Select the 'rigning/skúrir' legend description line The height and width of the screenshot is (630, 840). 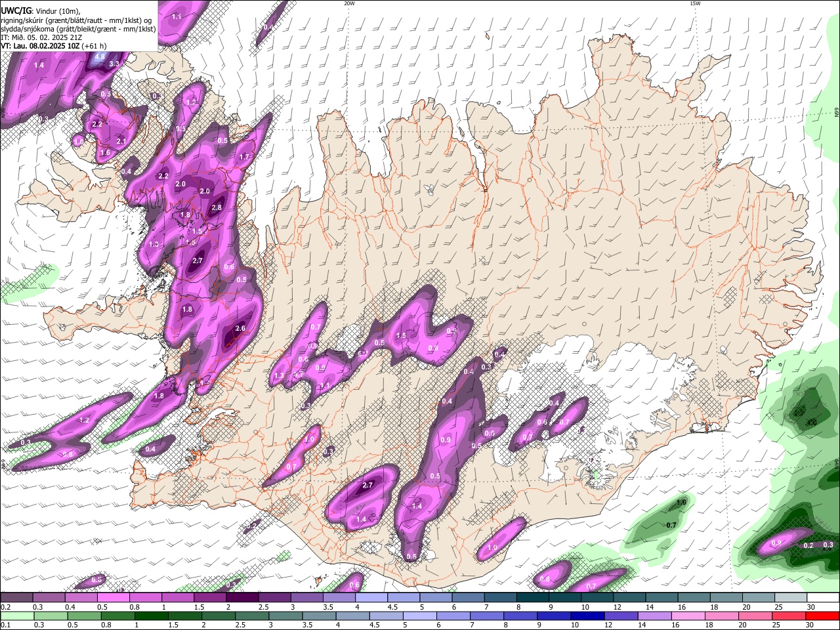(77, 20)
